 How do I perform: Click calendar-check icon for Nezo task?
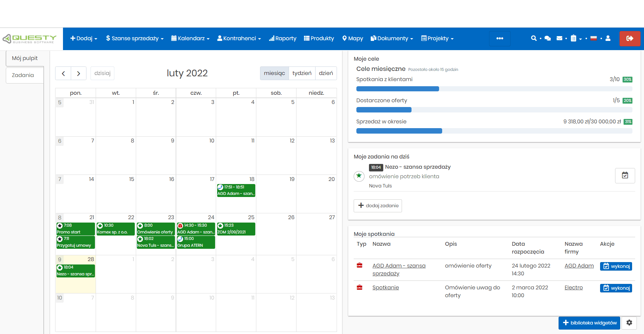(625, 176)
